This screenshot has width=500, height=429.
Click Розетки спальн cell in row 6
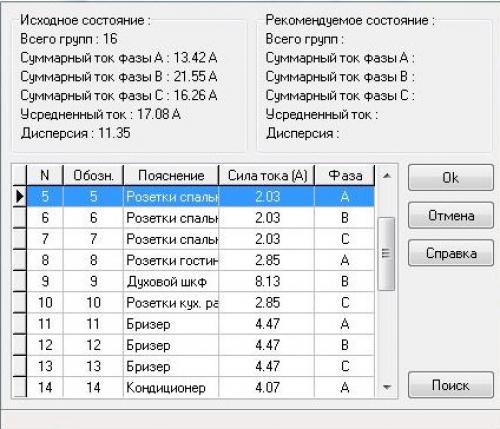click(171, 218)
